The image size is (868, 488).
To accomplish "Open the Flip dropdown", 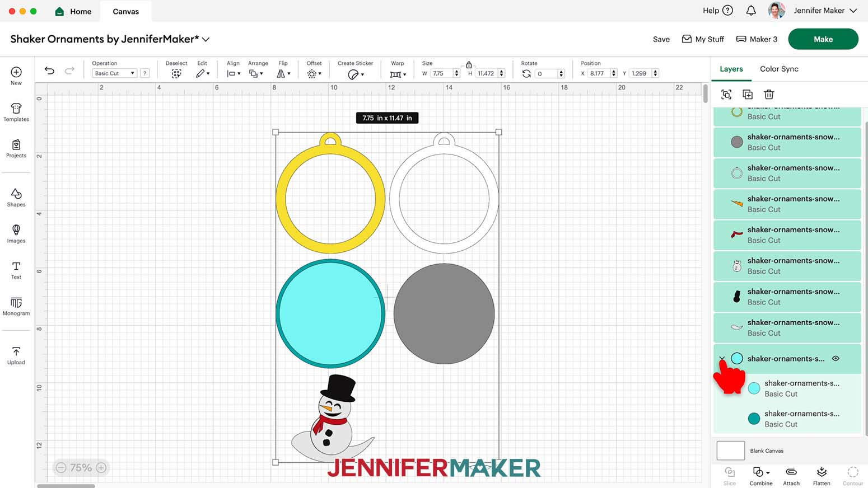I will coord(284,73).
